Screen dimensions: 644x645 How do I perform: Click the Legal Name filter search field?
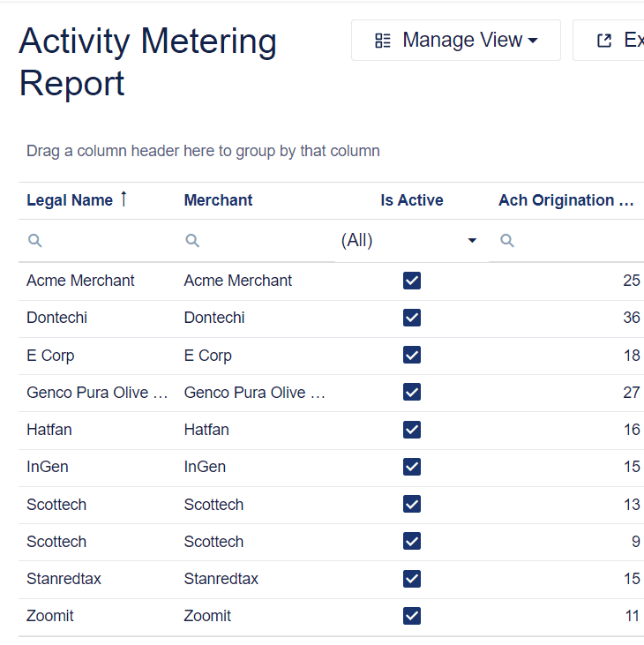coord(97,240)
